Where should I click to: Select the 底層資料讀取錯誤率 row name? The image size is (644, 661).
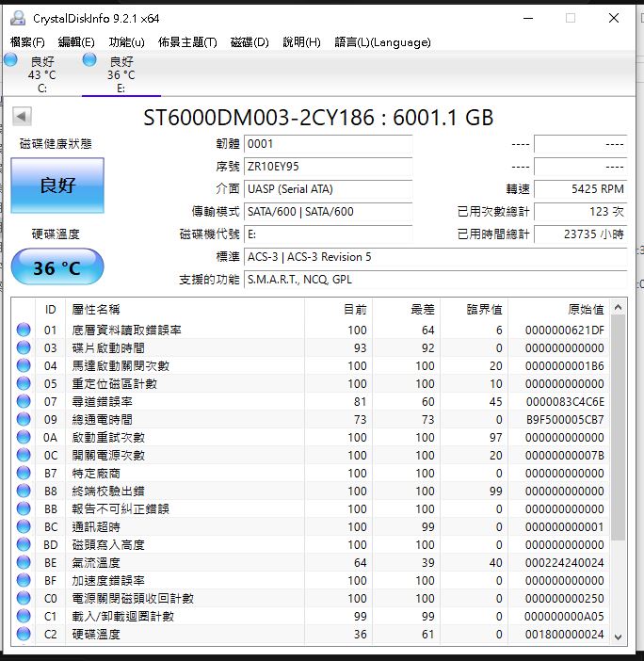[x=126, y=330]
